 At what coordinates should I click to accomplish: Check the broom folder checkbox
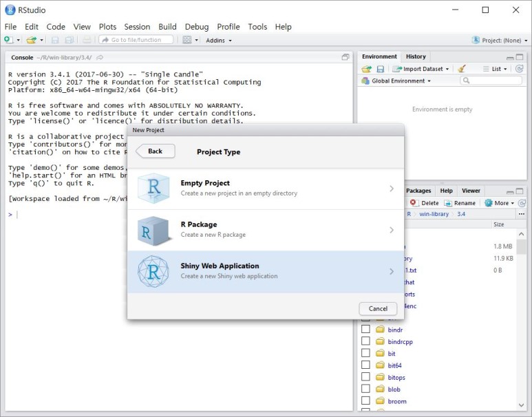click(365, 400)
